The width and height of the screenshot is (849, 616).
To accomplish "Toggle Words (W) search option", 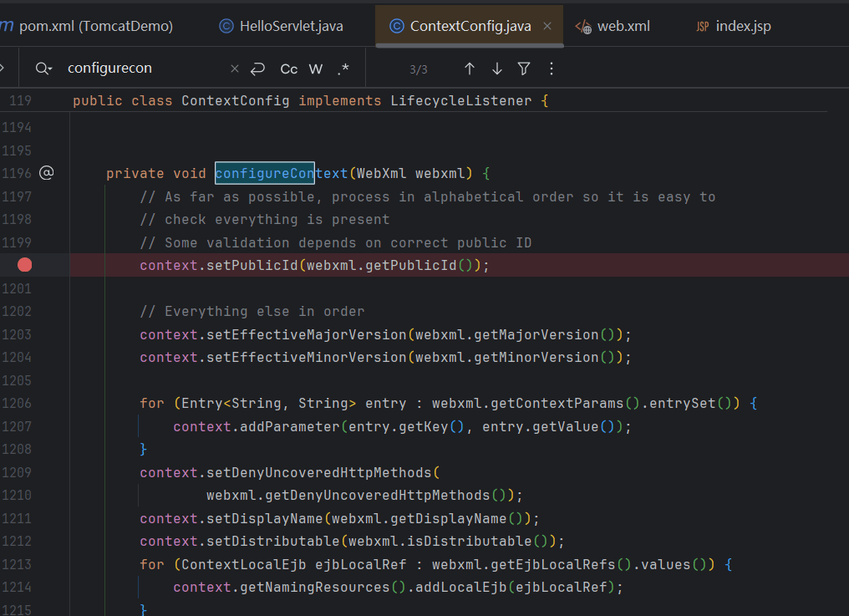I will [x=316, y=69].
